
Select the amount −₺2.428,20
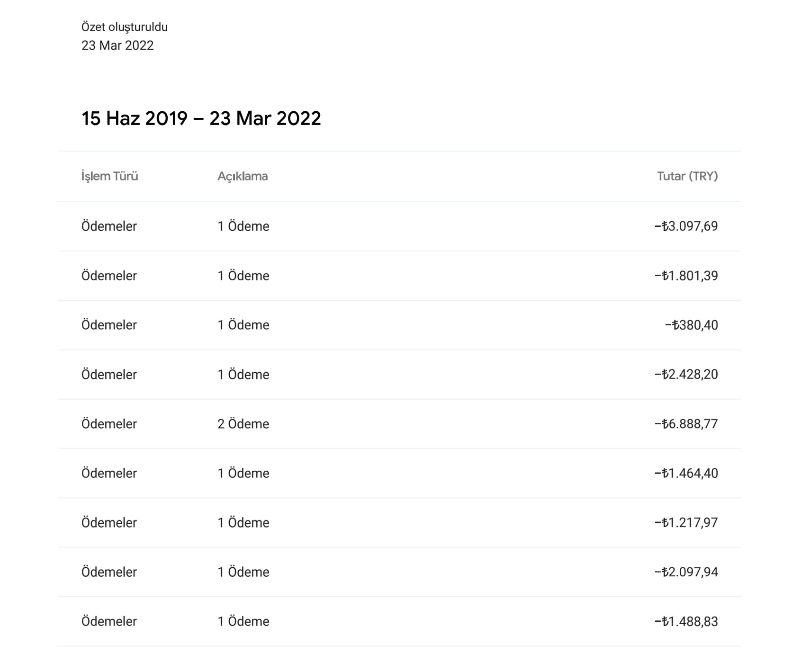click(x=686, y=374)
